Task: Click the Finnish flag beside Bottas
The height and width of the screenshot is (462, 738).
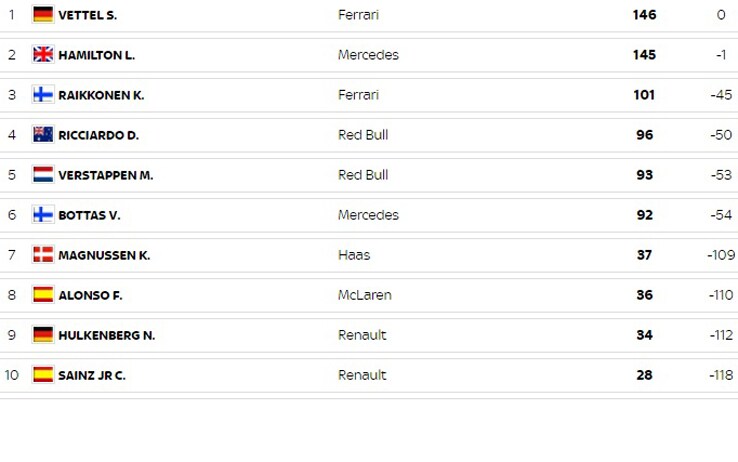Action: 43,215
